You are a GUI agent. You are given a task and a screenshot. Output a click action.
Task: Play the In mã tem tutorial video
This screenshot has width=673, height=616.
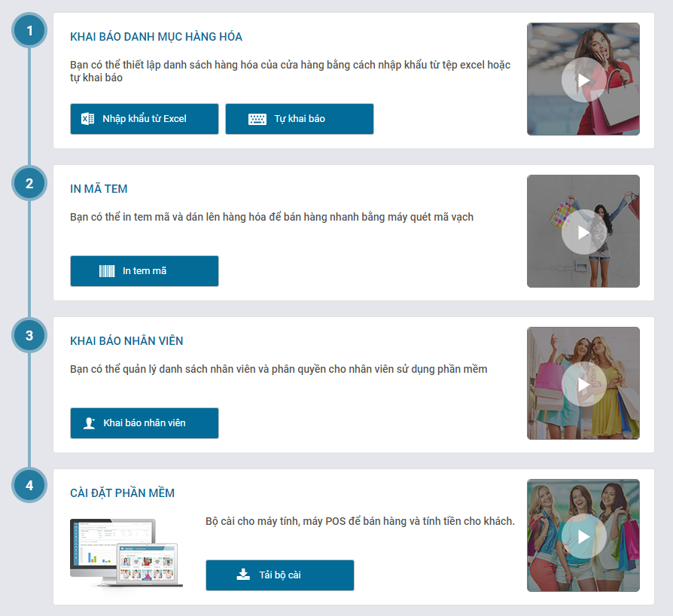tap(583, 232)
